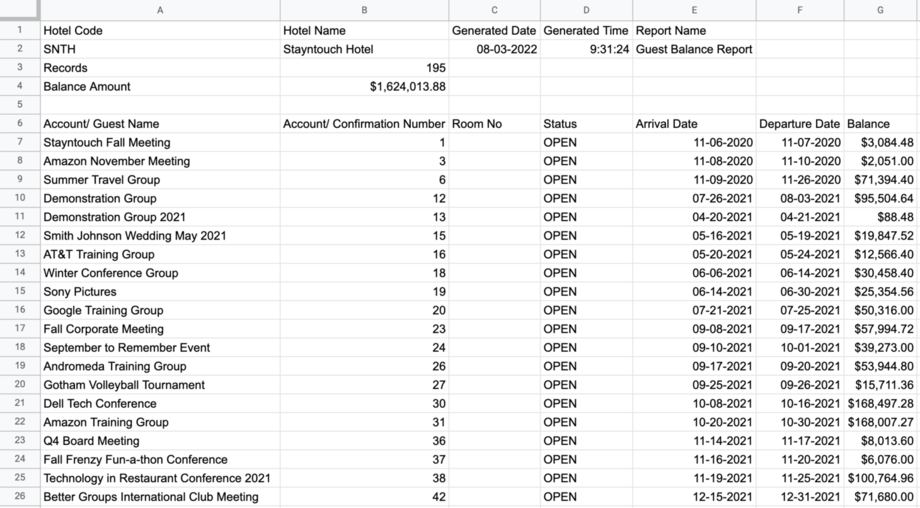This screenshot has width=920, height=508.
Task: Click the 'Room No' header cell
Action: click(x=495, y=124)
